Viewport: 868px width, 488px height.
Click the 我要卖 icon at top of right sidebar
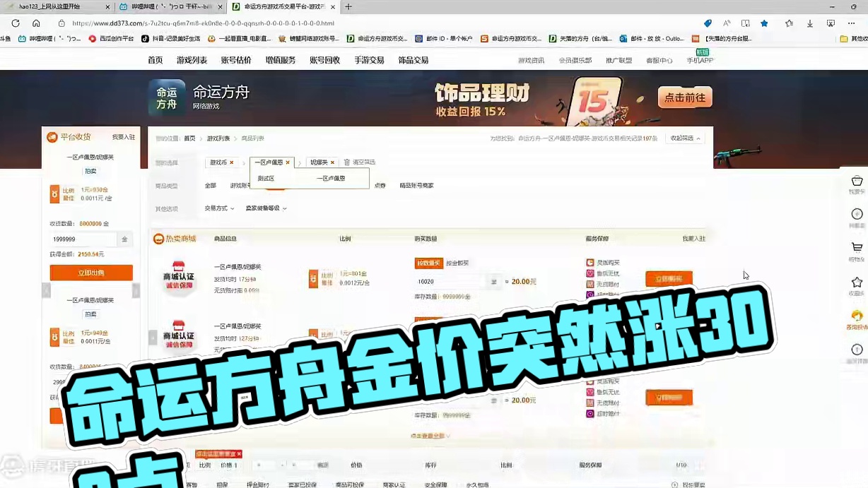[857, 180]
